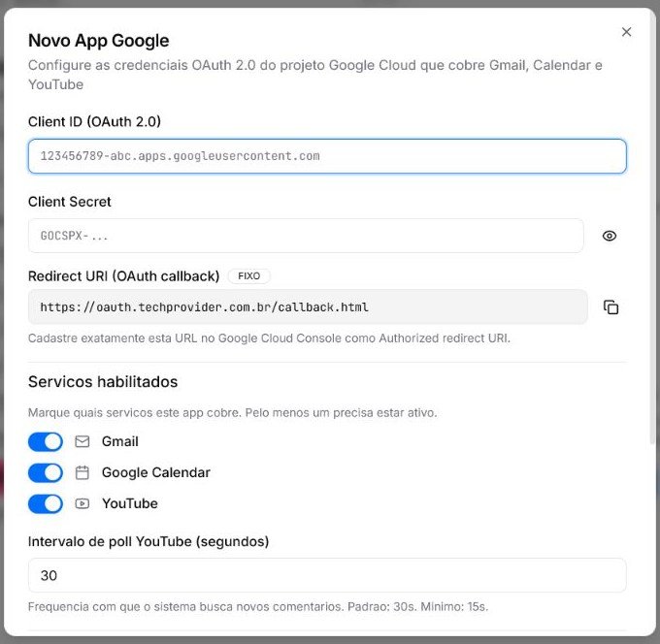Click the Google Calendar icon
This screenshot has height=644, width=660.
[x=82, y=472]
